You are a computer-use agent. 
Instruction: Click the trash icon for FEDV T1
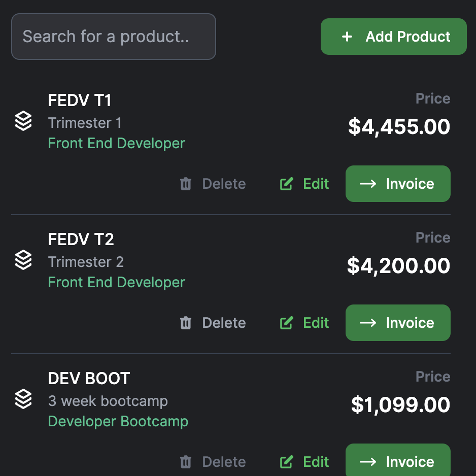pos(186,184)
